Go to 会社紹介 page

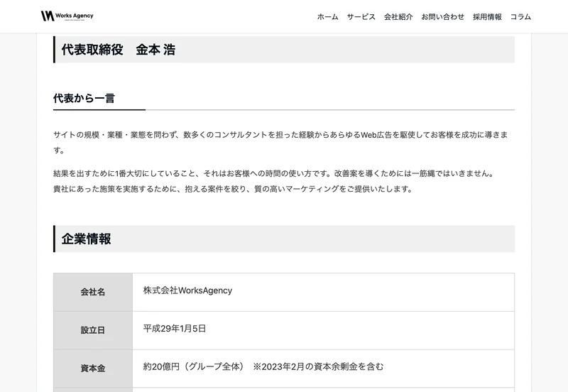pos(398,16)
